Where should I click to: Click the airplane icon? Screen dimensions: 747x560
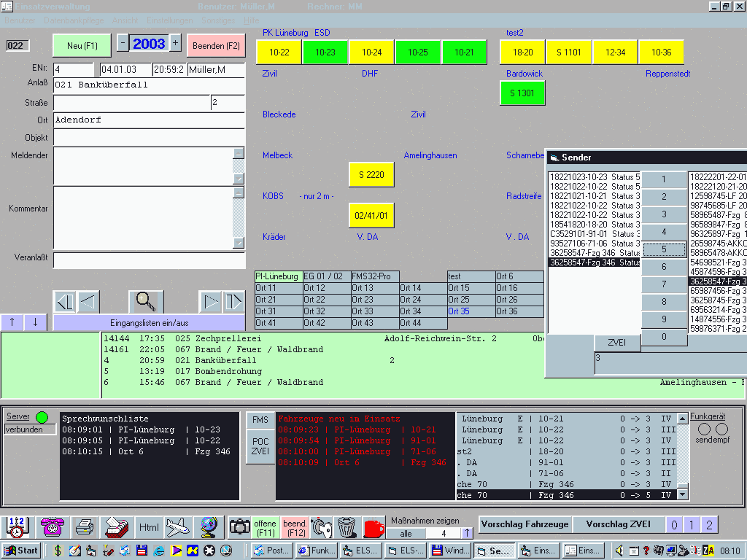177,526
